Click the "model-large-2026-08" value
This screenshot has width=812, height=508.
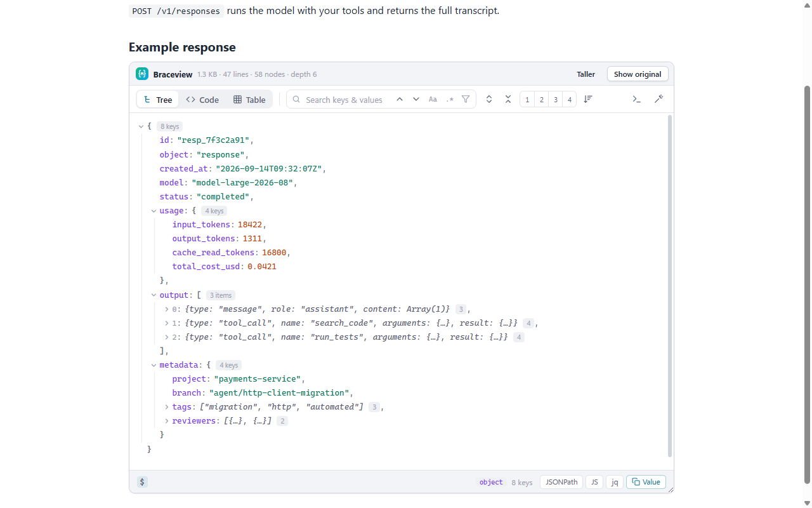(x=242, y=182)
